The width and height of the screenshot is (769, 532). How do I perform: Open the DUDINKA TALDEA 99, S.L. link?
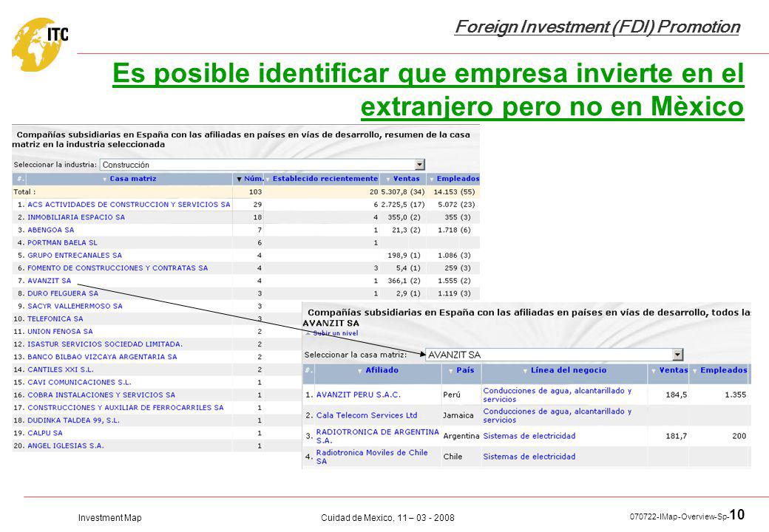pyautogui.click(x=73, y=421)
